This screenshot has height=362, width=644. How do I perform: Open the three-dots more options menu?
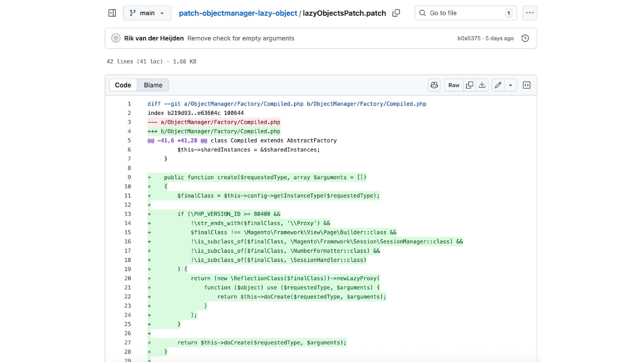(x=530, y=13)
